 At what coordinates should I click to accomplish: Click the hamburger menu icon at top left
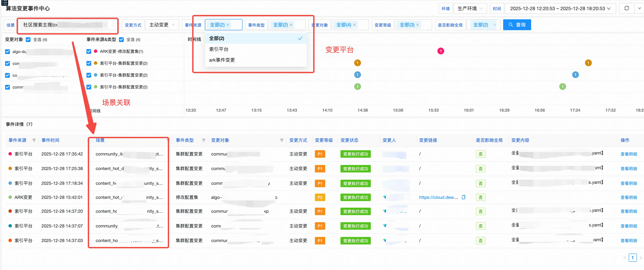(x=5, y=3)
